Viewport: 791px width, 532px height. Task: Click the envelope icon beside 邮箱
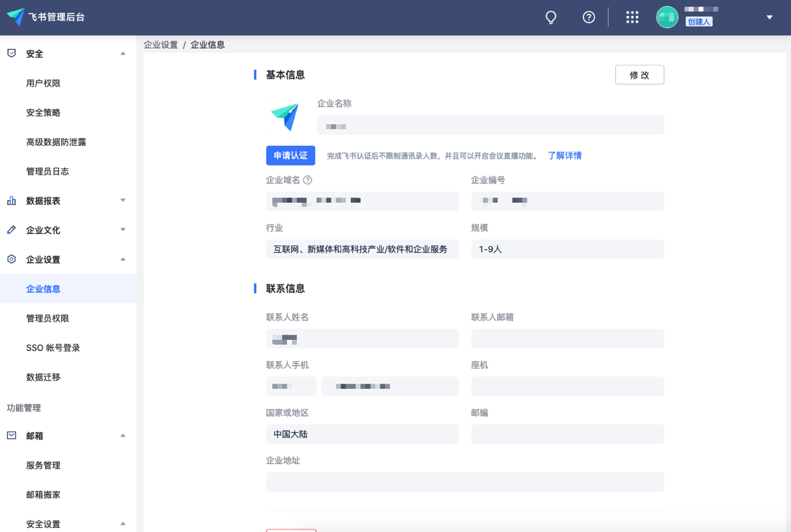(11, 435)
